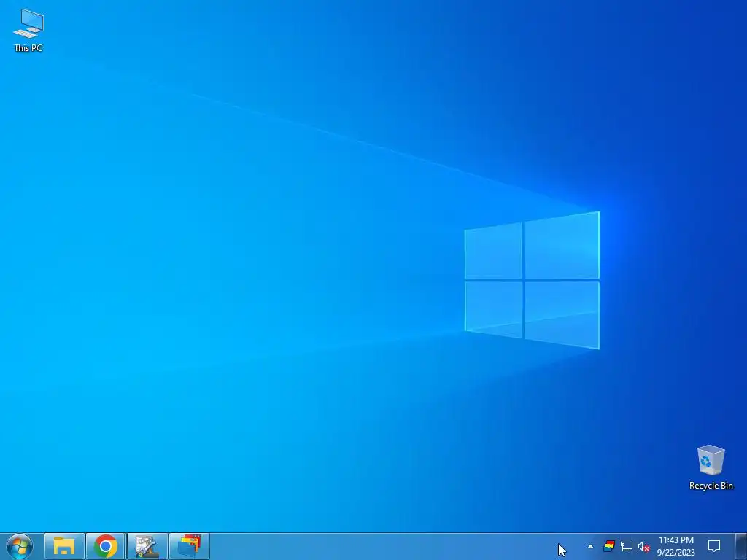This screenshot has width=747, height=560.
Task: Open the tools-and-wrench taskbar app
Action: click(147, 546)
